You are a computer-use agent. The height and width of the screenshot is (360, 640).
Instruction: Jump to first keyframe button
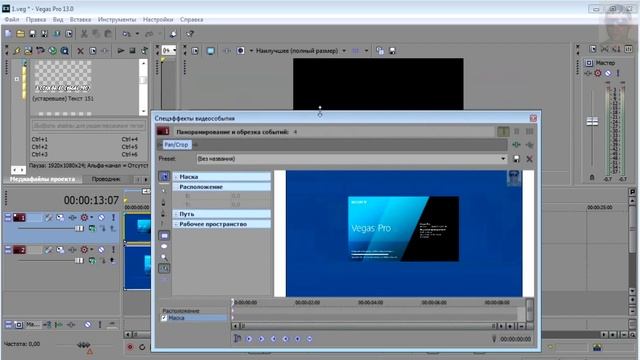249,339
